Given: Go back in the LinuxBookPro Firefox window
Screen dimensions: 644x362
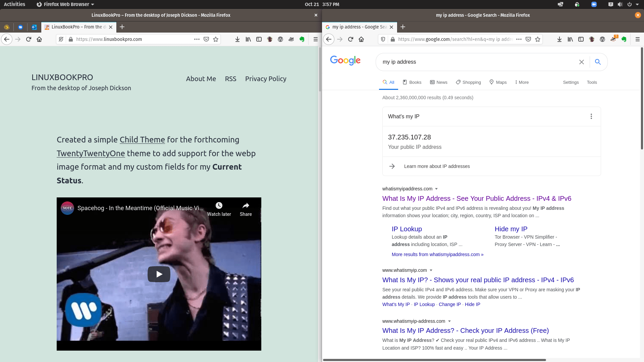Looking at the screenshot, I should click(7, 39).
